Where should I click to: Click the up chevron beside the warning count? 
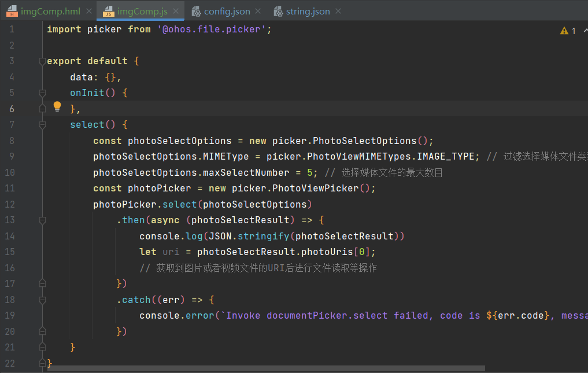[x=585, y=30]
